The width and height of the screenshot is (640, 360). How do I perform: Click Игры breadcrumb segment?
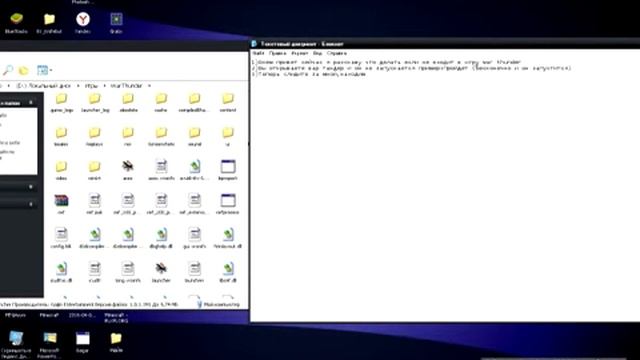coord(91,86)
